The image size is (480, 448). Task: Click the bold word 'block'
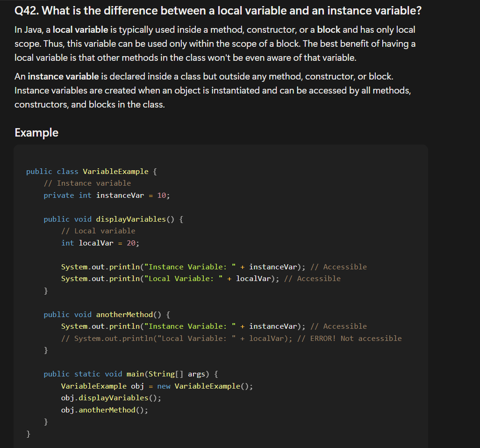click(x=329, y=30)
